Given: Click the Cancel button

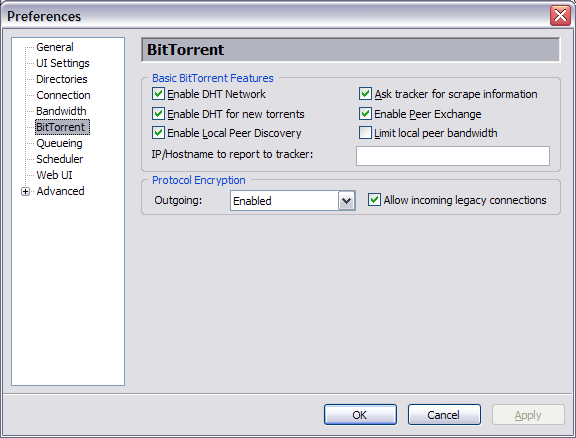Looking at the screenshot, I should pyautogui.click(x=444, y=414).
